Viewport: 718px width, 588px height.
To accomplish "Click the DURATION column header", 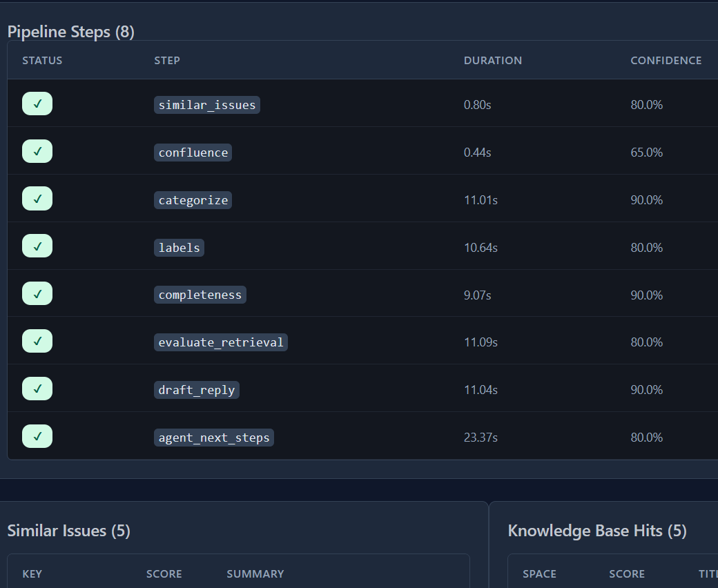I will click(x=493, y=61).
